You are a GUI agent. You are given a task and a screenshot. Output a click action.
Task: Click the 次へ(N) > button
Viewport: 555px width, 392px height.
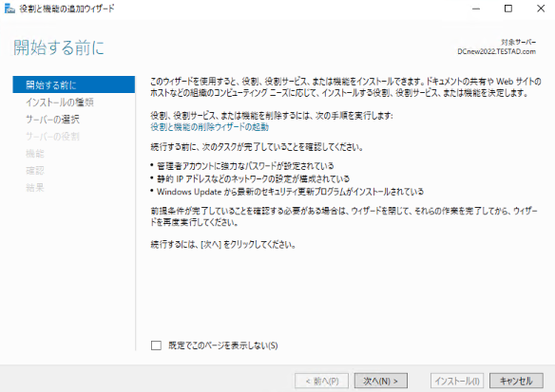(x=380, y=381)
